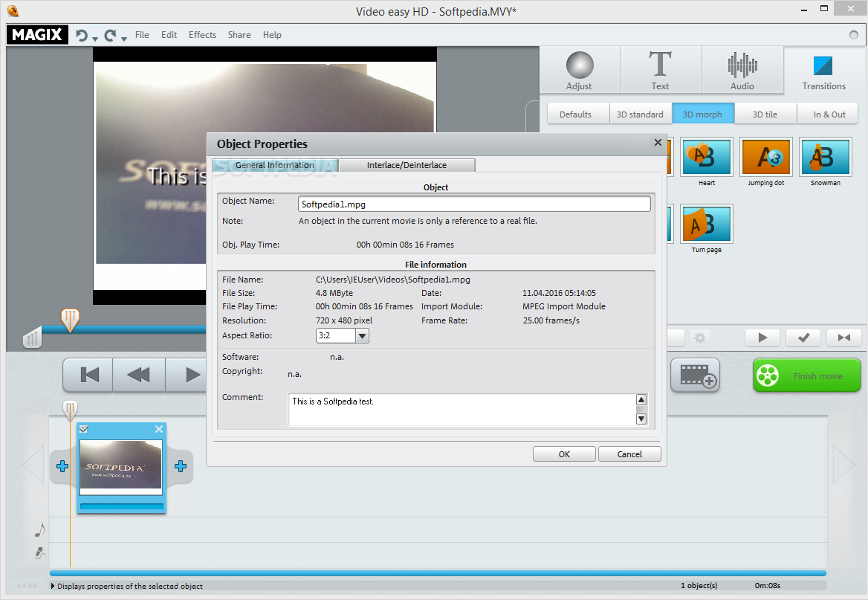Select the 3D morph tab
The height and width of the screenshot is (600, 868).
coord(702,114)
